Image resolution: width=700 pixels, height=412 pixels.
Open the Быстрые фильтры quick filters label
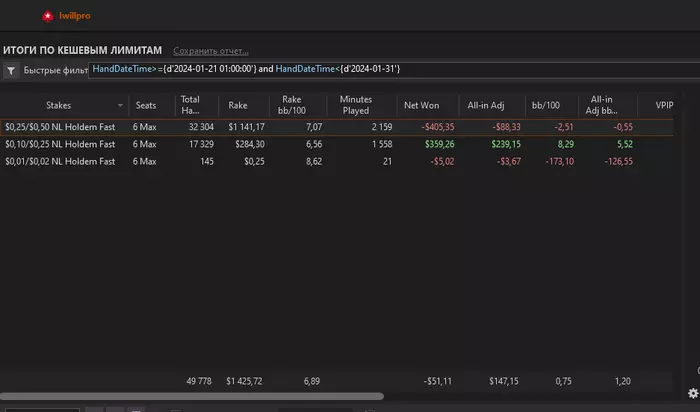pyautogui.click(x=56, y=71)
